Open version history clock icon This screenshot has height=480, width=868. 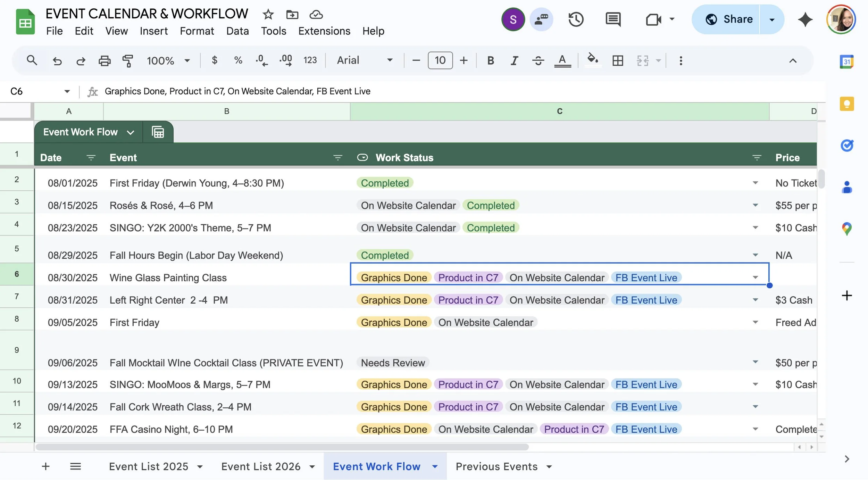point(576,19)
